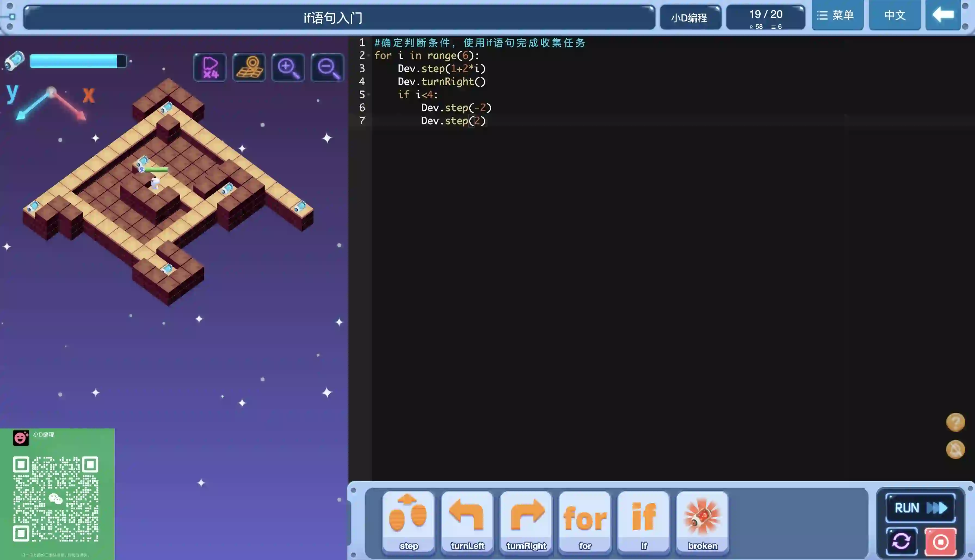This screenshot has height=560, width=975.
Task: Click the red stop button
Action: [940, 542]
